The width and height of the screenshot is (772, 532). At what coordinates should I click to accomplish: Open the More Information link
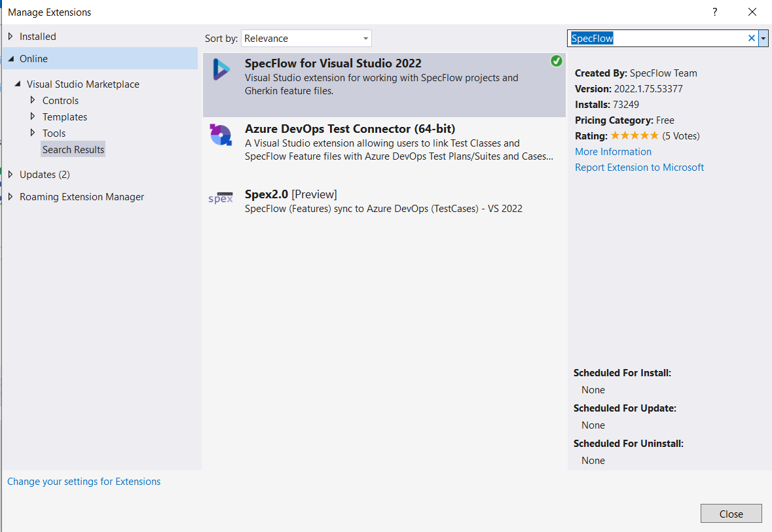[613, 152]
